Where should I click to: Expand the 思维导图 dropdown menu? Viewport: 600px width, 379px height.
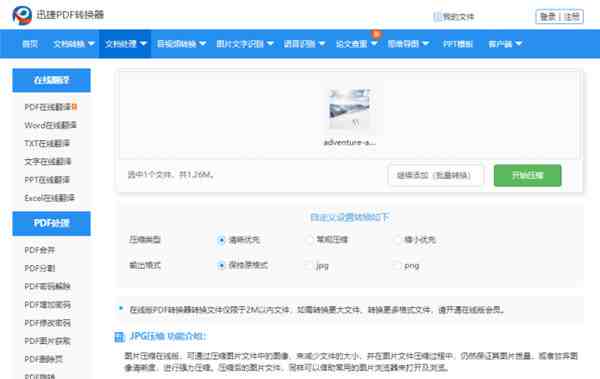coord(408,44)
